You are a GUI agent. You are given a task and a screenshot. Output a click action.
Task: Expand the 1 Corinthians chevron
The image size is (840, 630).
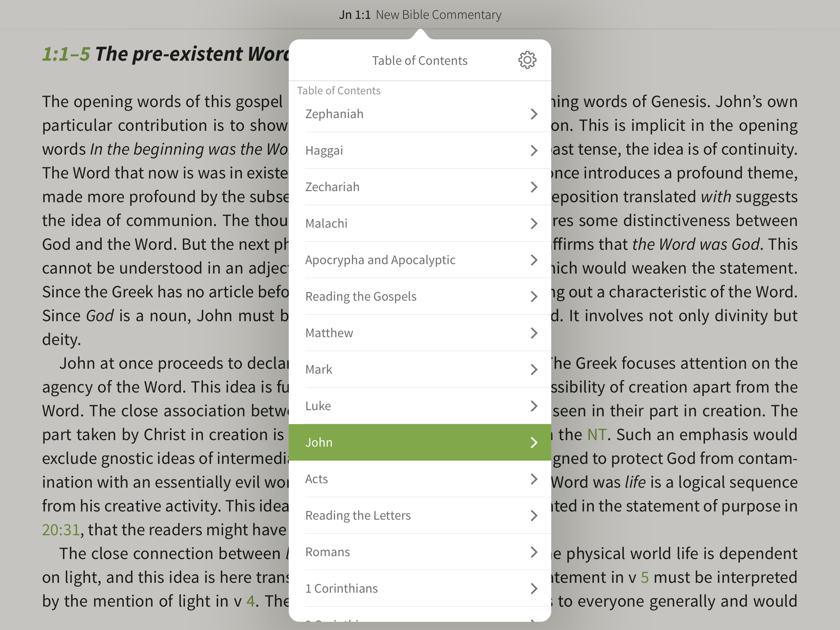coord(534,589)
